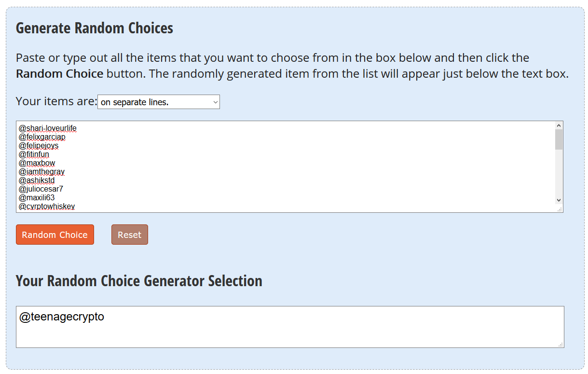Click the @cyrptowhiskey entry

(x=47, y=207)
